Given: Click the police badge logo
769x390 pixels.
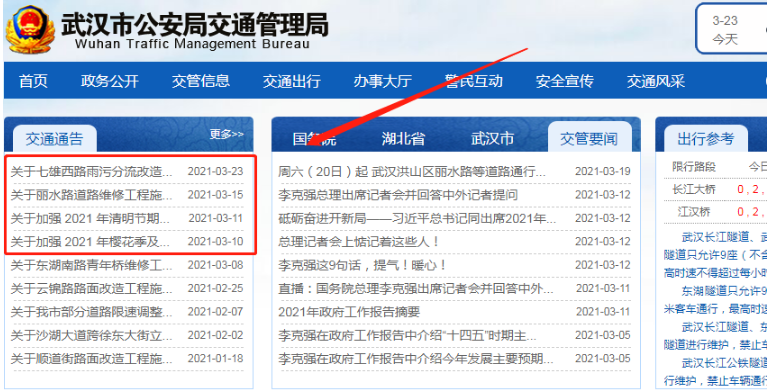Looking at the screenshot, I should (x=30, y=30).
